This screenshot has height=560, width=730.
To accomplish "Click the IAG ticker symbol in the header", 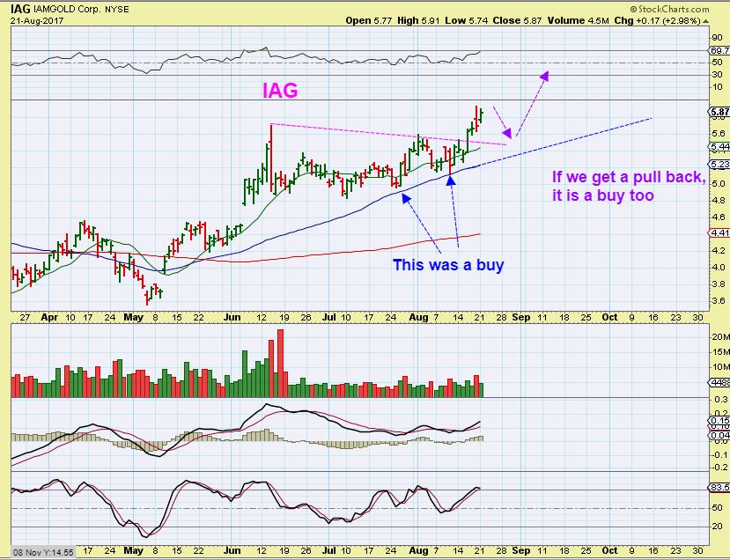I will [x=20, y=9].
